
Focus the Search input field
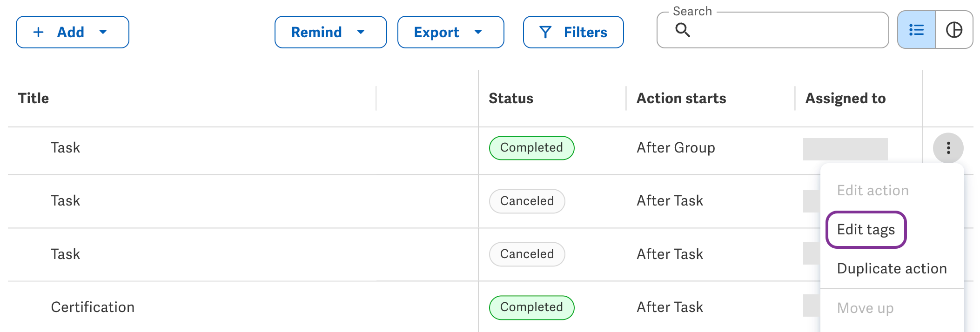pyautogui.click(x=772, y=30)
